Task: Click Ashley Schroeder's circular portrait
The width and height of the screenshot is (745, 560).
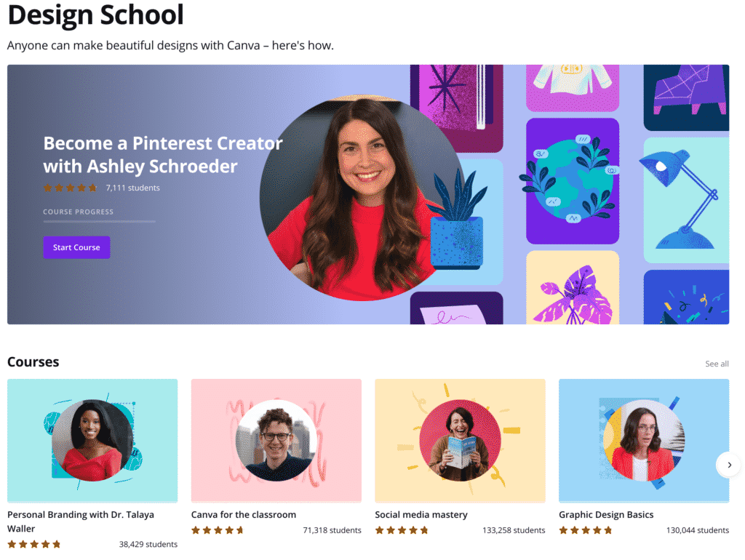Action: click(363, 198)
